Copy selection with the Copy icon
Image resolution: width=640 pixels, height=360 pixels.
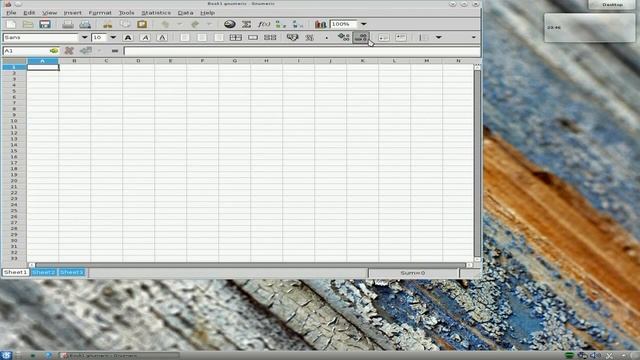pyautogui.click(x=125, y=24)
